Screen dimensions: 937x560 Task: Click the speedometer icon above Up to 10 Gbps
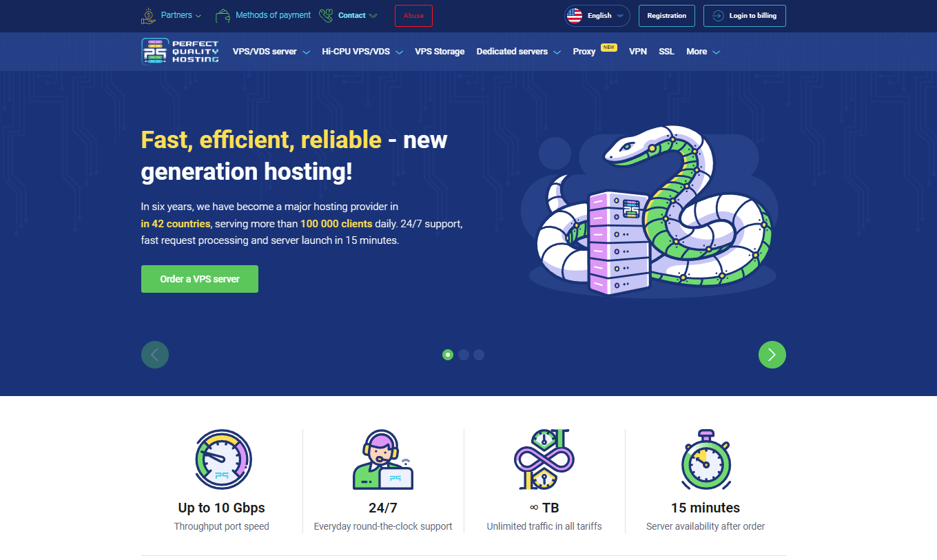[223, 459]
